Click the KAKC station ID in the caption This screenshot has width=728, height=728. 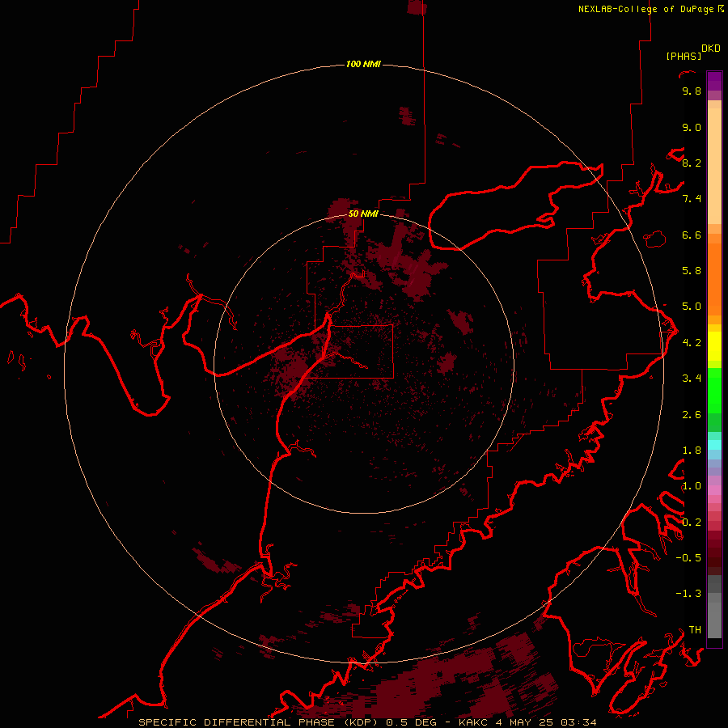pyautogui.click(x=473, y=722)
